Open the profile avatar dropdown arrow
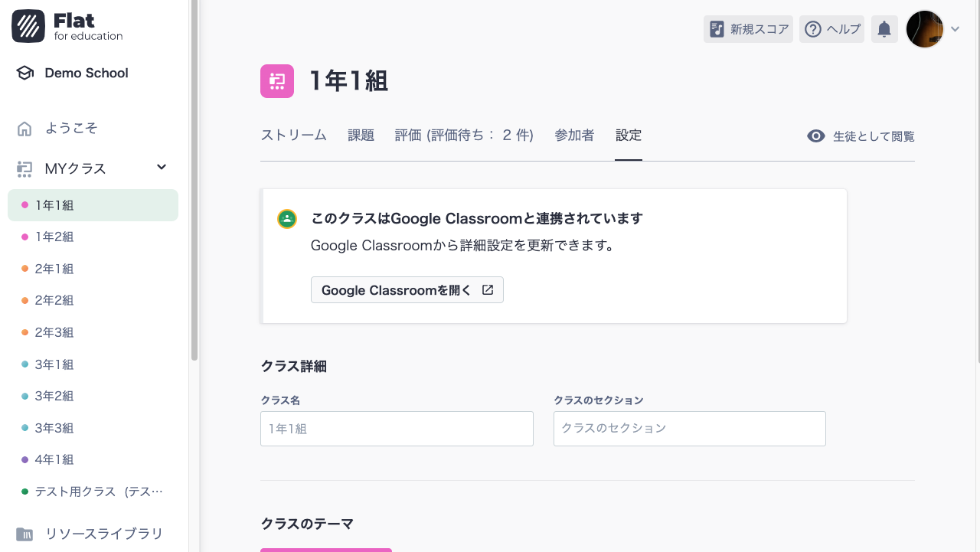Screen dimensions: 980x552 [x=955, y=28]
